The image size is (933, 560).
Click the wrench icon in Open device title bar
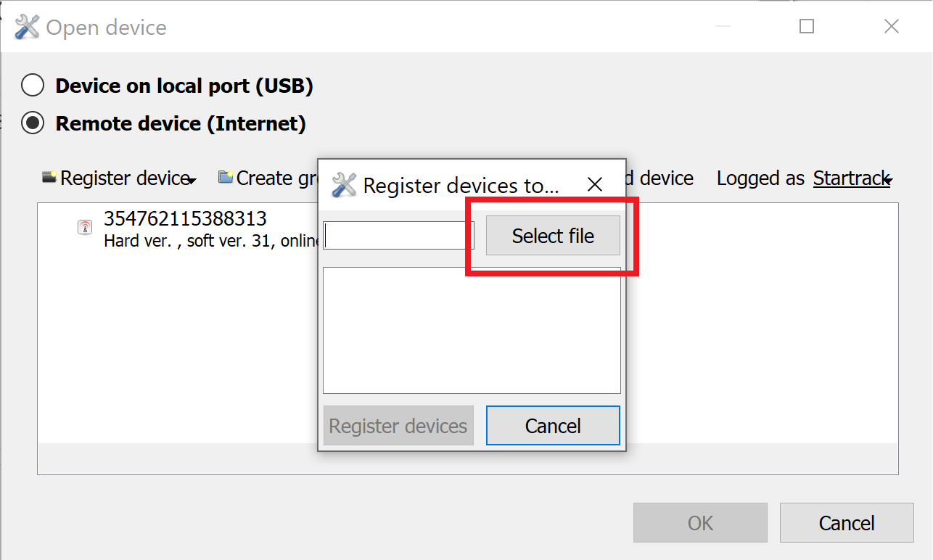[x=27, y=28]
